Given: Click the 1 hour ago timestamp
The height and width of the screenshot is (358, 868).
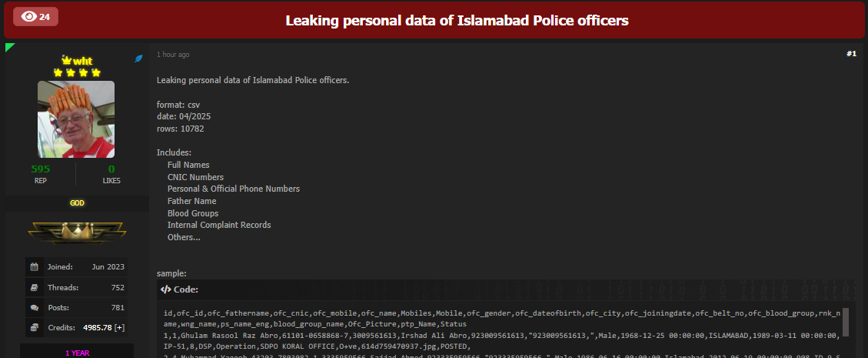Looking at the screenshot, I should point(173,55).
